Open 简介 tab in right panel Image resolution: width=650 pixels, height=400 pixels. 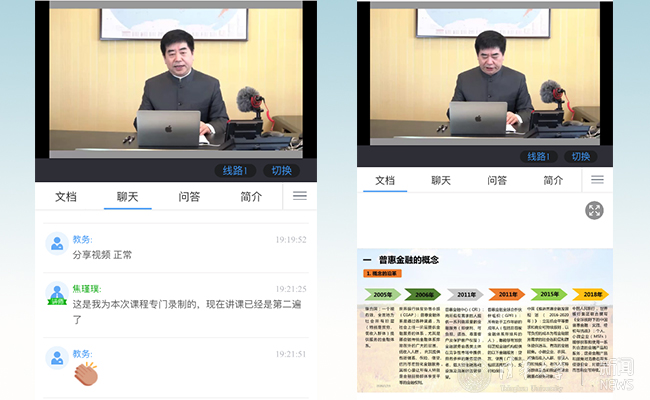[552, 180]
